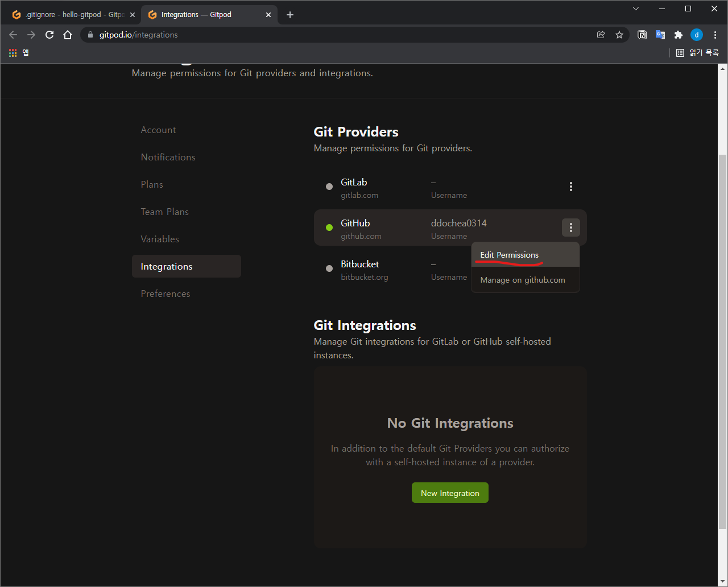Click the browser forward arrow
728x587 pixels.
pyautogui.click(x=31, y=35)
